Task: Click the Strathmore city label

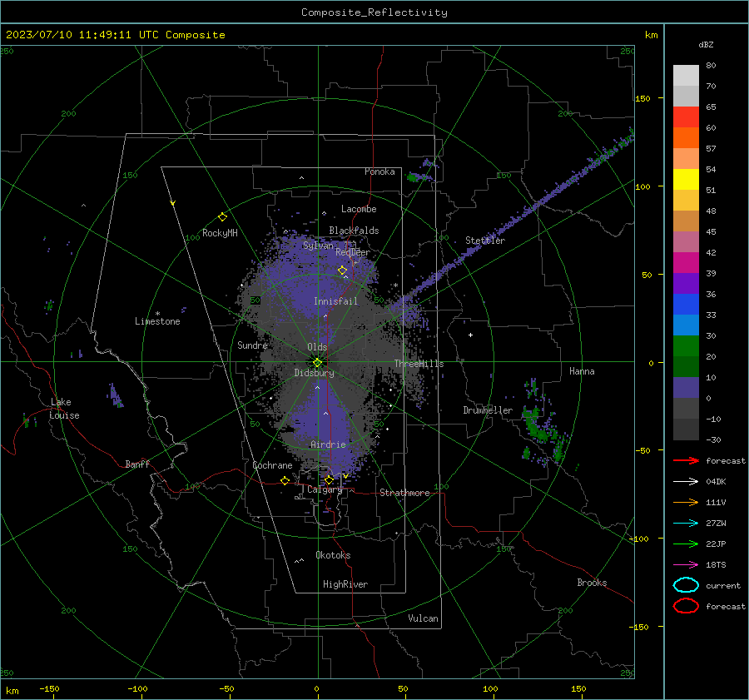Action: (x=404, y=493)
